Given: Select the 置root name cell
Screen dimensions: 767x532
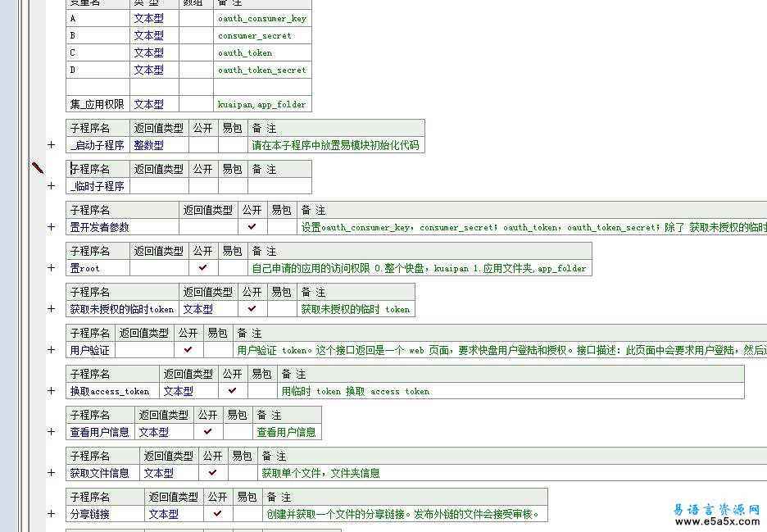Looking at the screenshot, I should coord(98,268).
